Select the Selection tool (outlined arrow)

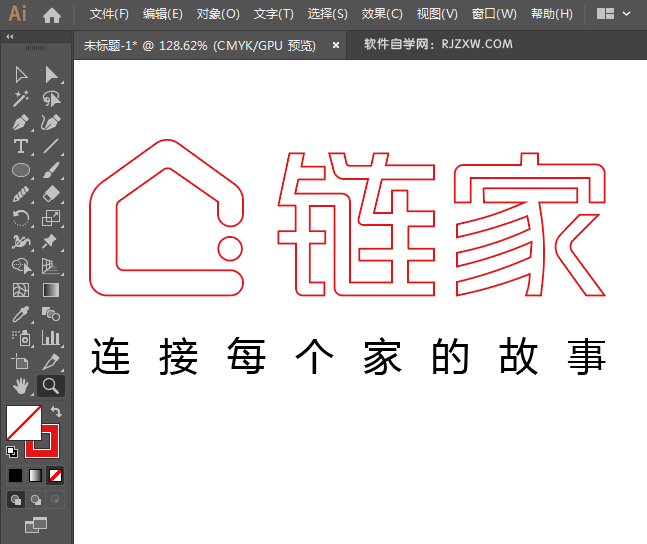tap(21, 75)
